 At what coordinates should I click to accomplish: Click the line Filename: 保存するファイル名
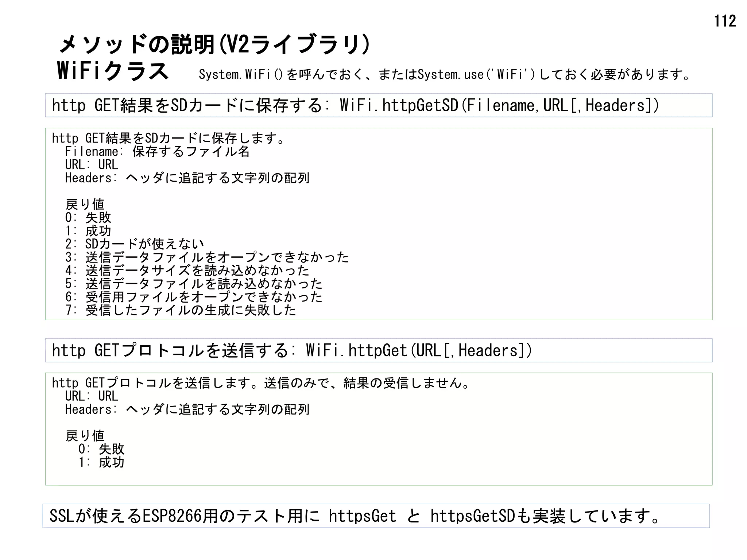tap(157, 151)
